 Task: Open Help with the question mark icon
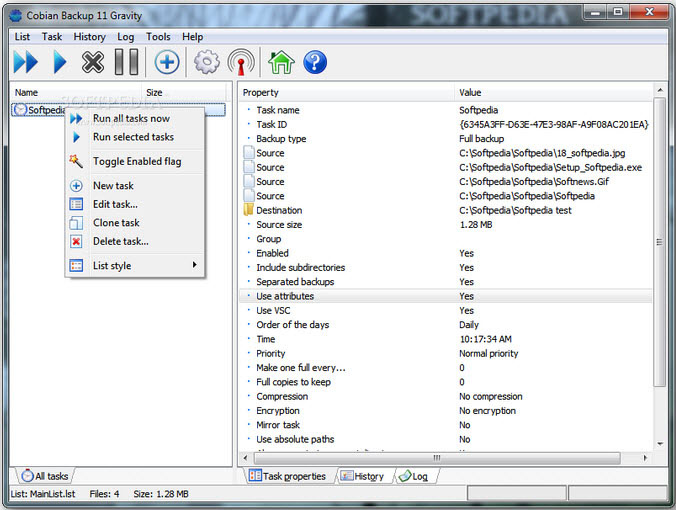coord(315,62)
